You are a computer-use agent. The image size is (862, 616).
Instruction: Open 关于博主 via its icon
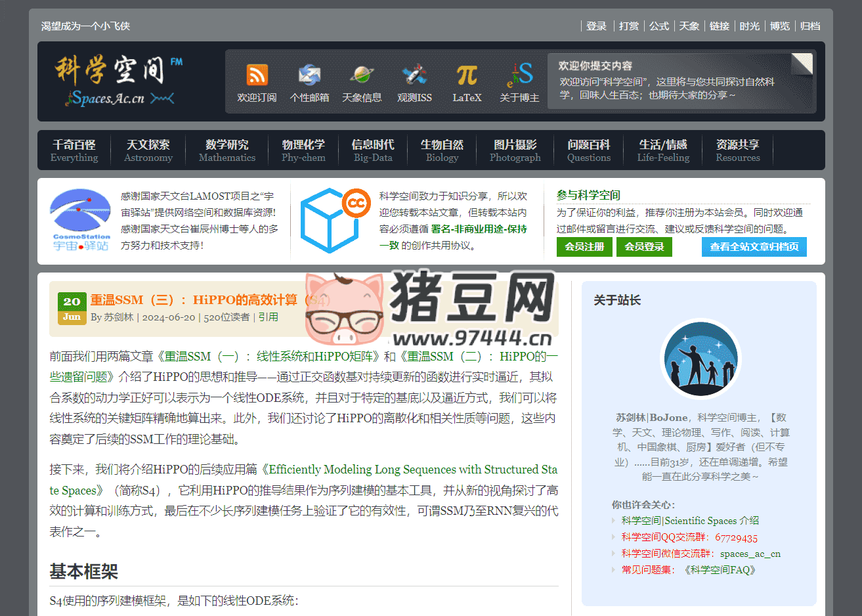tap(519, 76)
